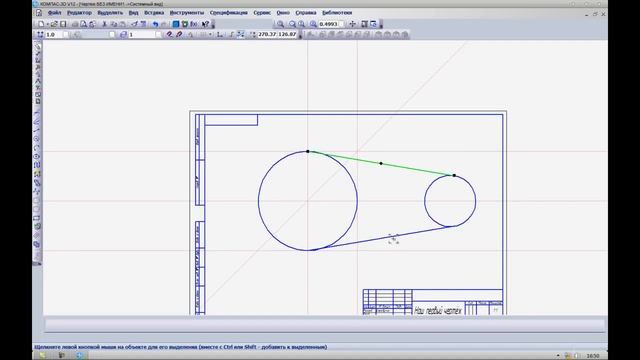Open the Вид menu
This screenshot has height=360, width=640.
[x=133, y=13]
